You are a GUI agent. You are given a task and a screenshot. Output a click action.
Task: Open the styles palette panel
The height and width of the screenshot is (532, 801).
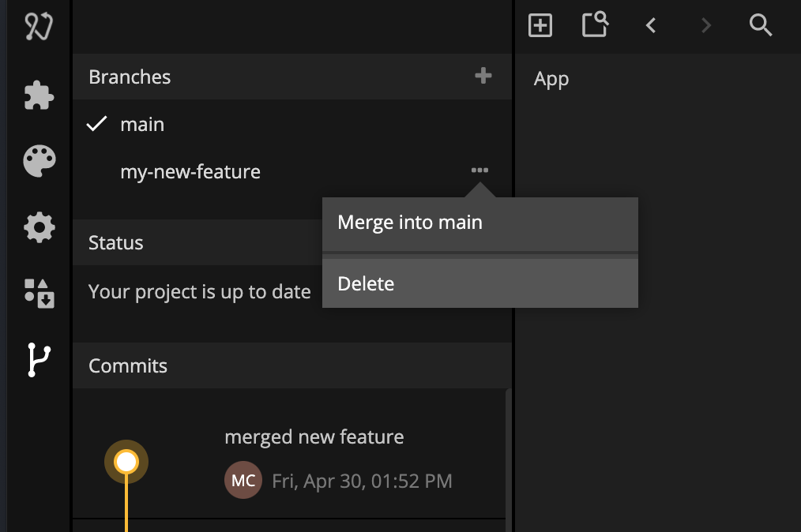click(x=39, y=161)
